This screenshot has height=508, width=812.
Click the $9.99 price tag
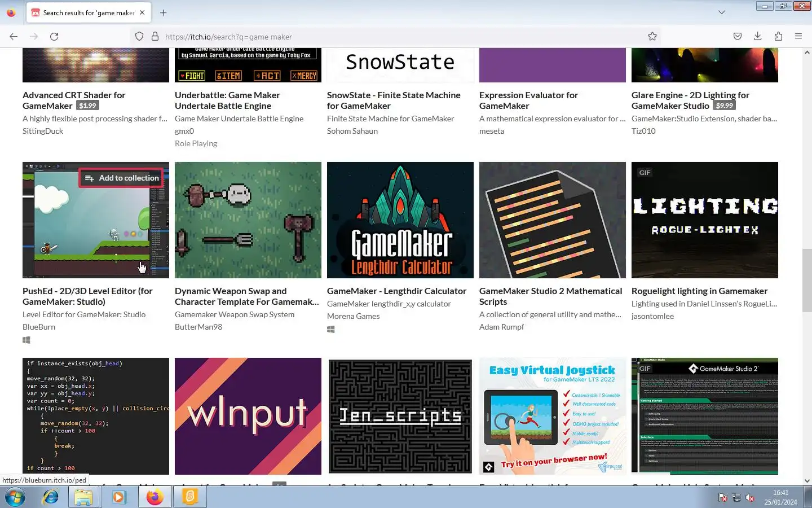[x=725, y=106]
